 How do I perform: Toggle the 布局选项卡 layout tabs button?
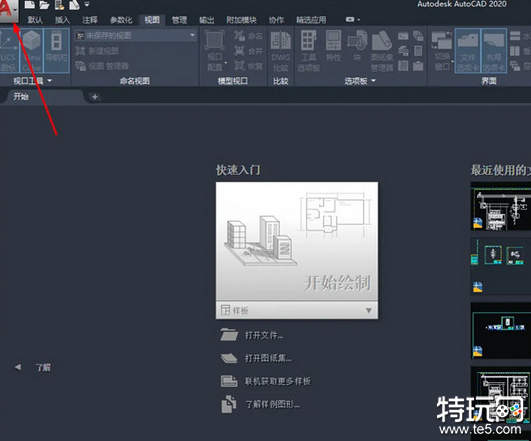494,51
